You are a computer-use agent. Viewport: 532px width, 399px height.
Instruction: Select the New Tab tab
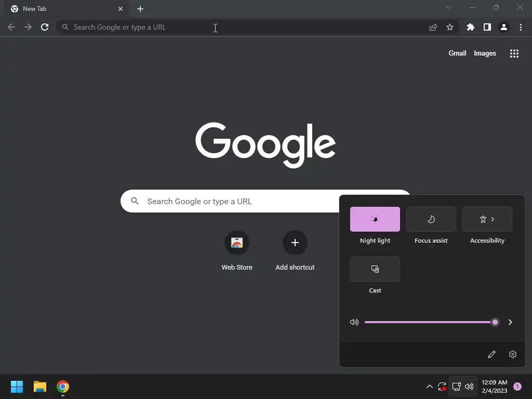[x=66, y=9]
